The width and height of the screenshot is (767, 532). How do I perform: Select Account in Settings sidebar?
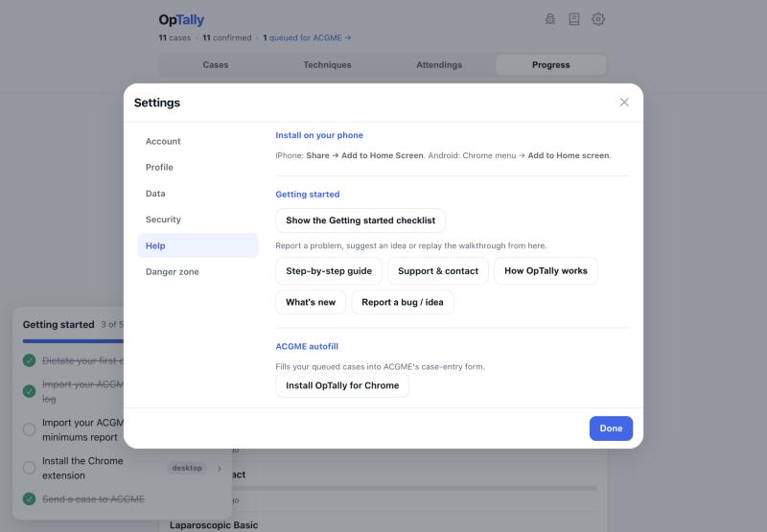198,141
